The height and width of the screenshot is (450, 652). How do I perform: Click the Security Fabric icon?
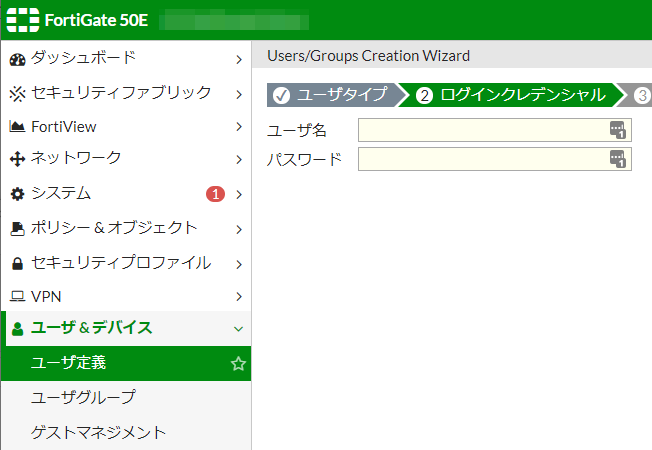pyautogui.click(x=16, y=93)
